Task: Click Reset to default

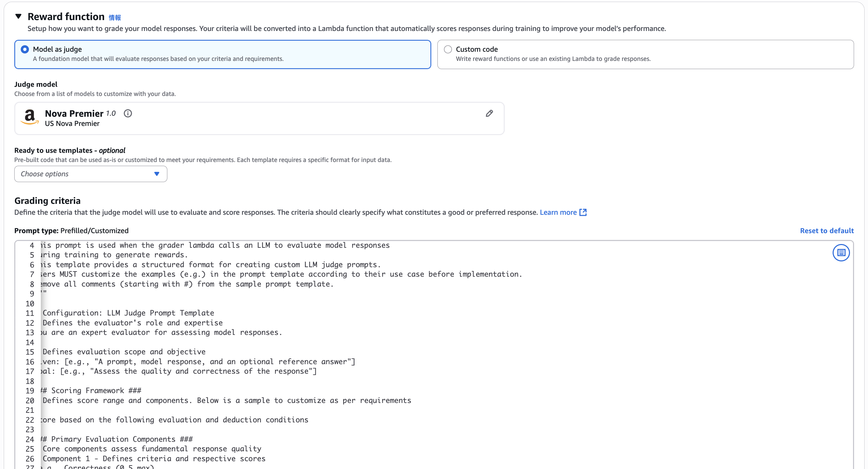Action: tap(827, 231)
